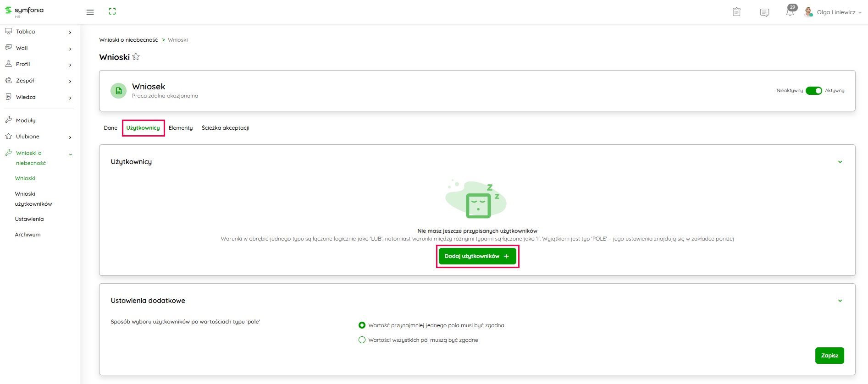Image resolution: width=868 pixels, height=384 pixels.
Task: Switch the Nieaktywny/Aktywny toggle
Action: (813, 91)
